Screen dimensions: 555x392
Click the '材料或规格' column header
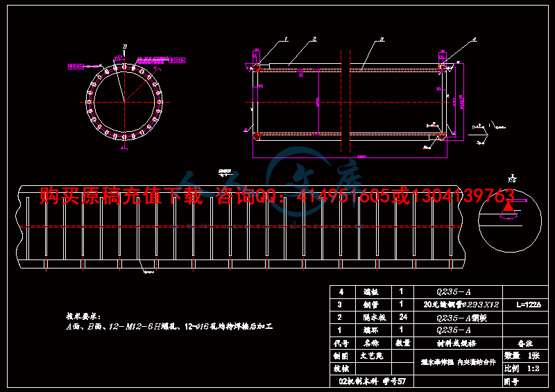[456, 343]
